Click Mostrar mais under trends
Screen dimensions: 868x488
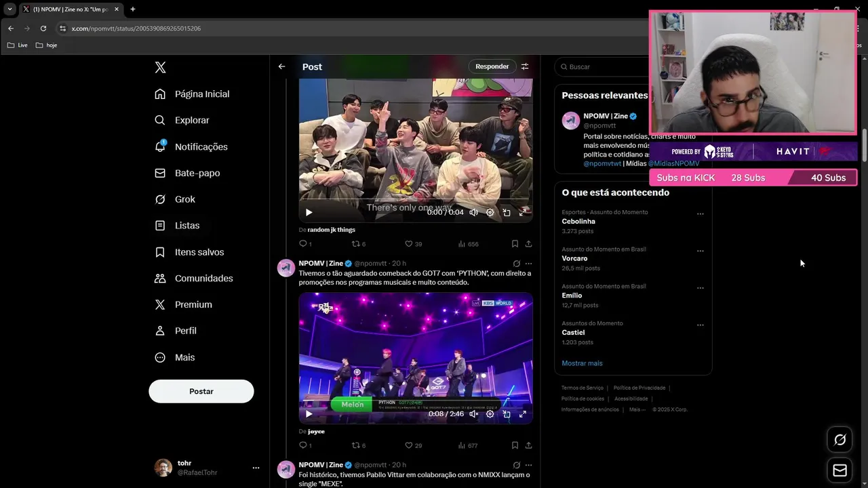click(582, 363)
